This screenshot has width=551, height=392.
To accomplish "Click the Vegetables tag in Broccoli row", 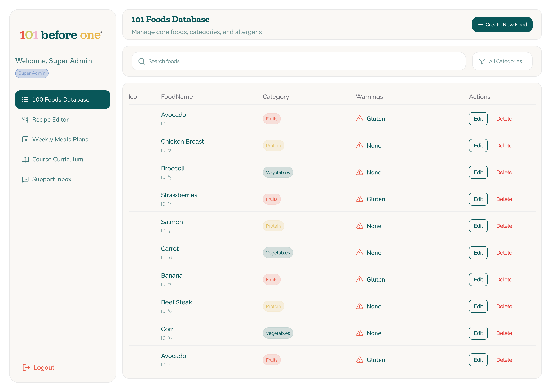I will [278, 172].
